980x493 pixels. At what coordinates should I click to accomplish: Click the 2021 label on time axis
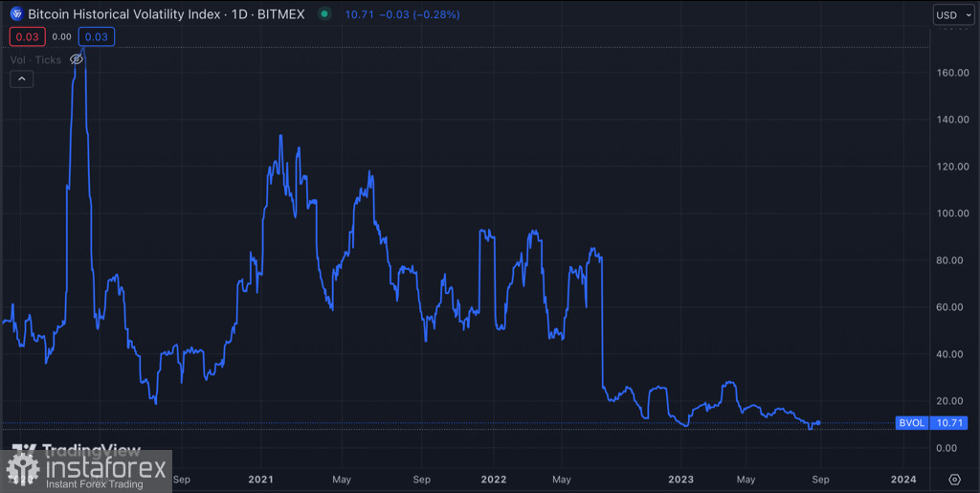[x=260, y=480]
